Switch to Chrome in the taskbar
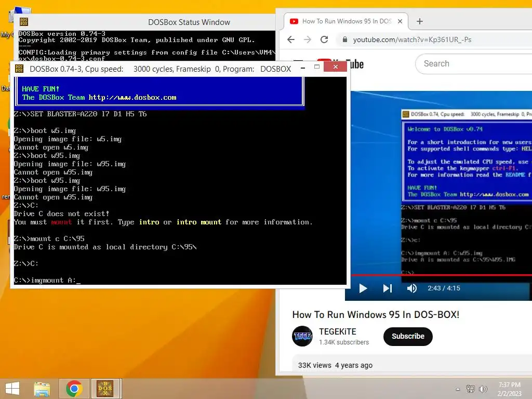Image resolution: width=532 pixels, height=399 pixels. pos(74,389)
